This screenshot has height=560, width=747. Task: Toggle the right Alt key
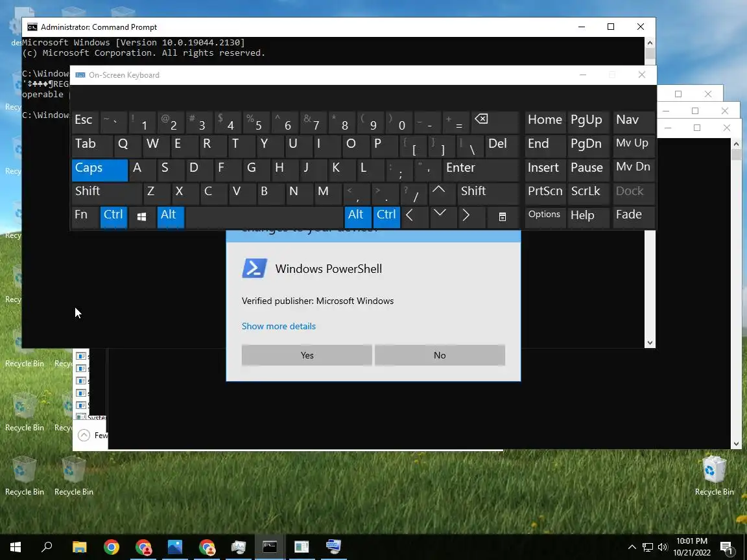point(358,217)
